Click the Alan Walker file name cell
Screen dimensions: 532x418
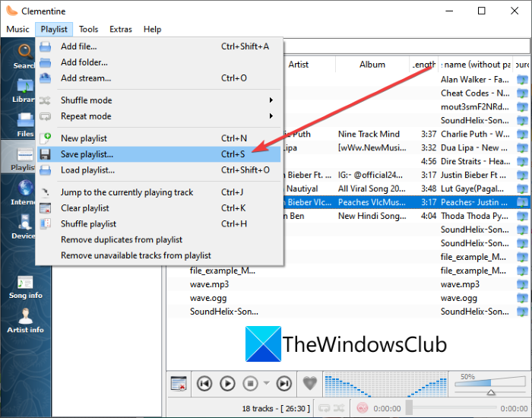point(475,79)
